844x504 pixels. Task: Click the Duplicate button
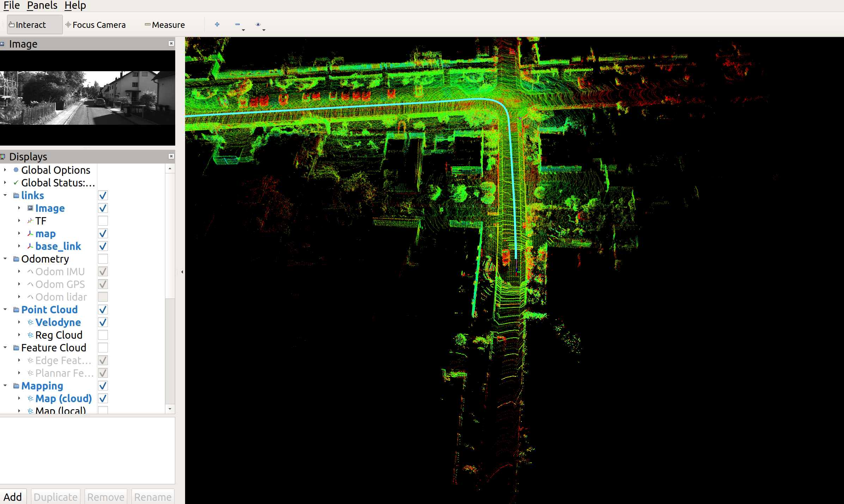click(56, 497)
